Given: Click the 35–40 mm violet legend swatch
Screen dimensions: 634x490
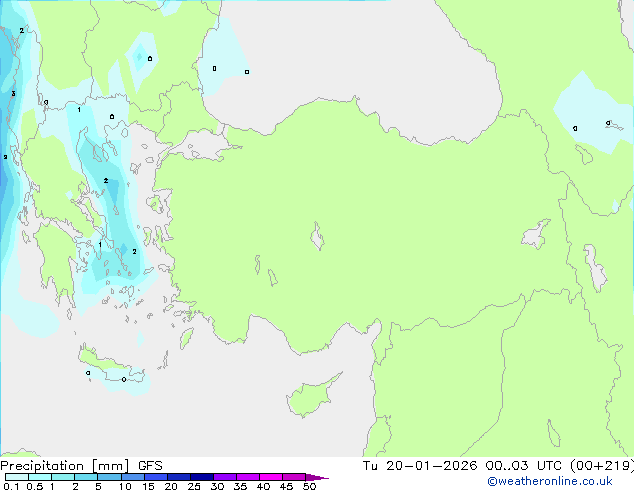Looking at the screenshot, I should pos(247,477).
